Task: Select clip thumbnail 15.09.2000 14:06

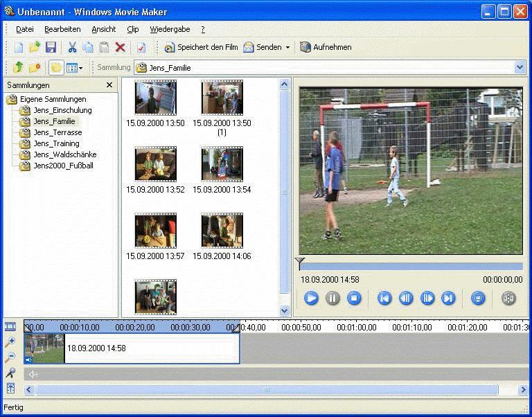Action: click(222, 231)
